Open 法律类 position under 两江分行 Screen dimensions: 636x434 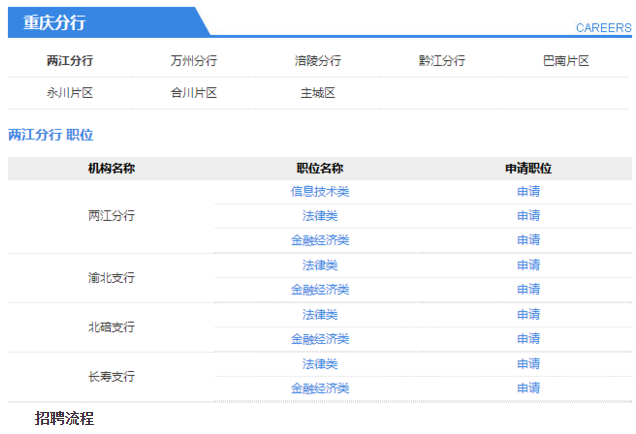pos(320,216)
